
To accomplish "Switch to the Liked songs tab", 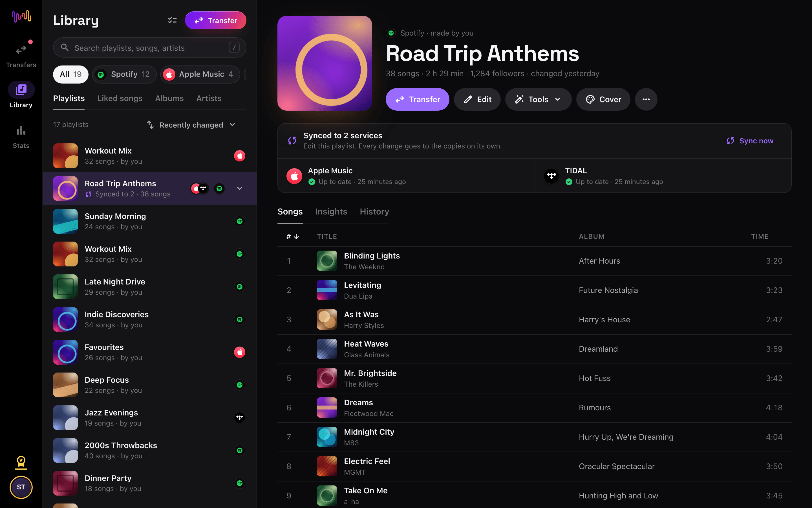I will point(120,98).
